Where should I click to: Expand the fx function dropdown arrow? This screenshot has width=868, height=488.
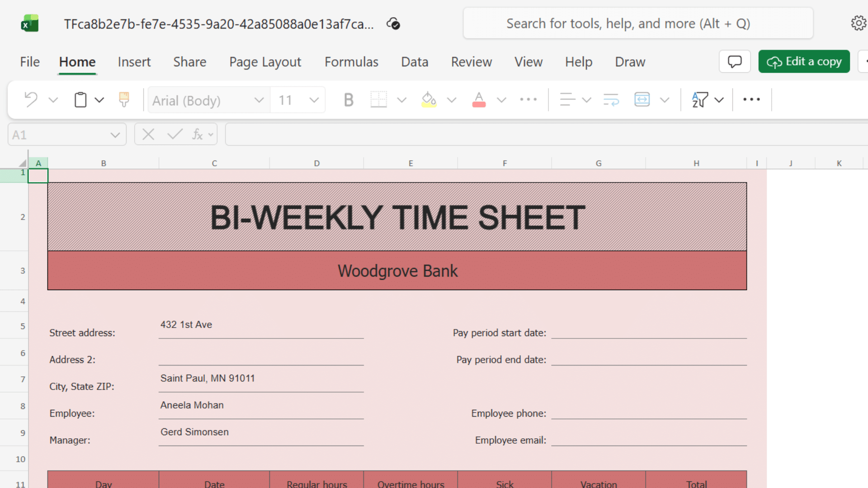(211, 135)
